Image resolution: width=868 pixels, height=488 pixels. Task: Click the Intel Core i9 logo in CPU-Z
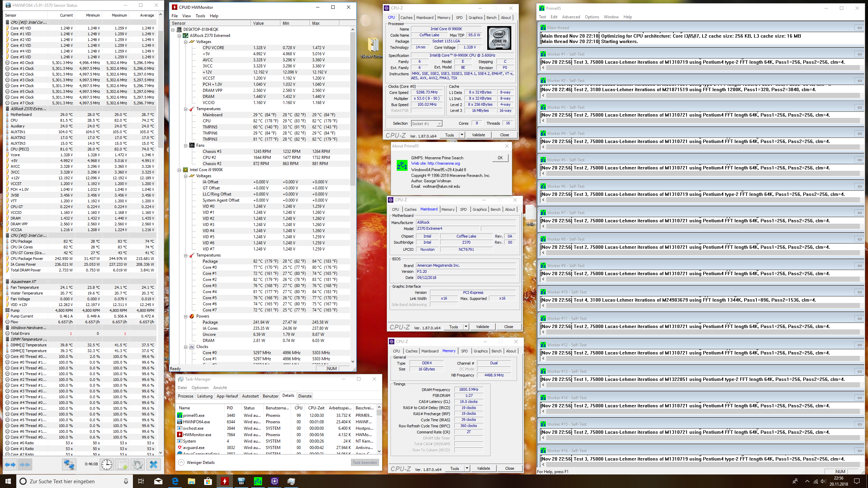[x=499, y=38]
